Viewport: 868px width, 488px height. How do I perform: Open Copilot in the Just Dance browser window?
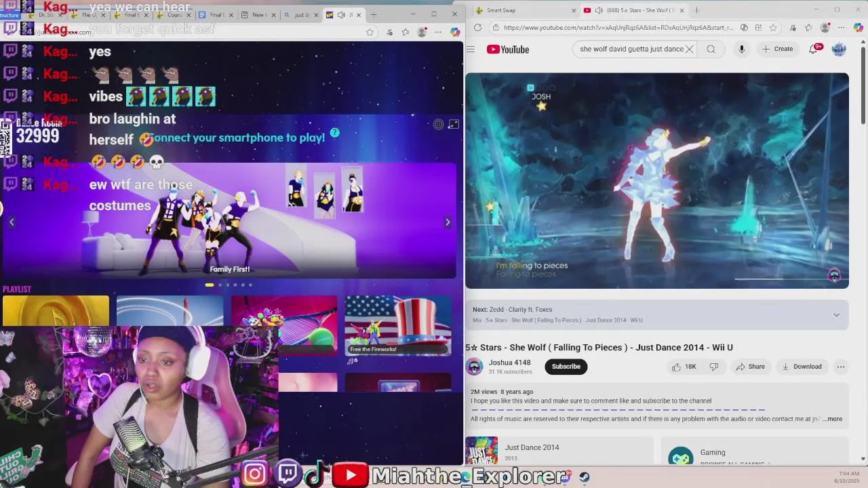tap(454, 32)
